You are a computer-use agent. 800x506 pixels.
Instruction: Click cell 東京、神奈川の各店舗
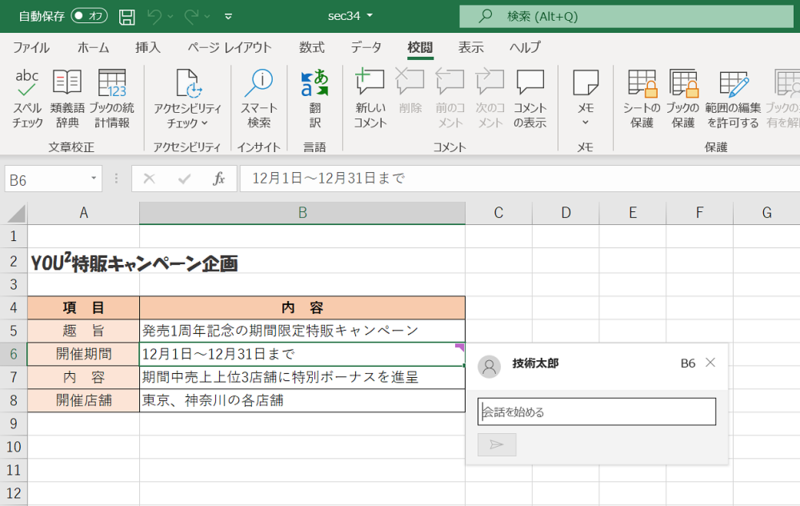303,400
